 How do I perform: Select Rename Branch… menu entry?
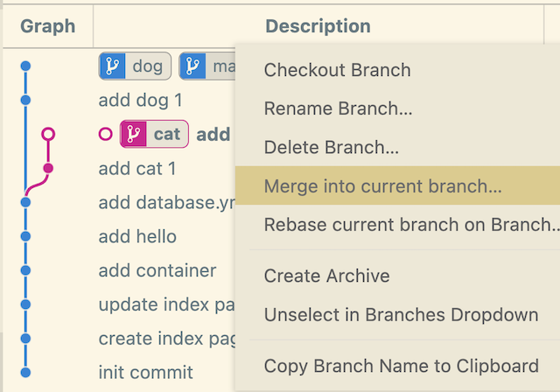tap(338, 109)
